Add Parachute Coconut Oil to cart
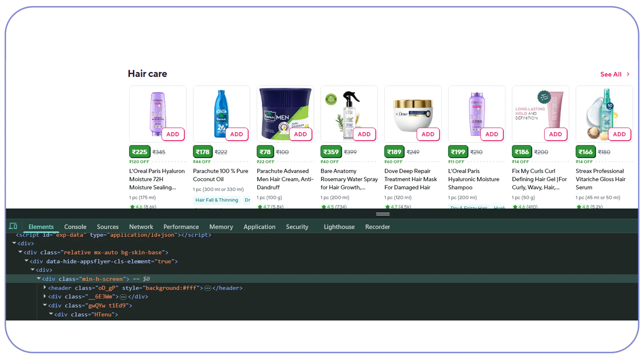The width and height of the screenshot is (644, 359). pyautogui.click(x=237, y=134)
